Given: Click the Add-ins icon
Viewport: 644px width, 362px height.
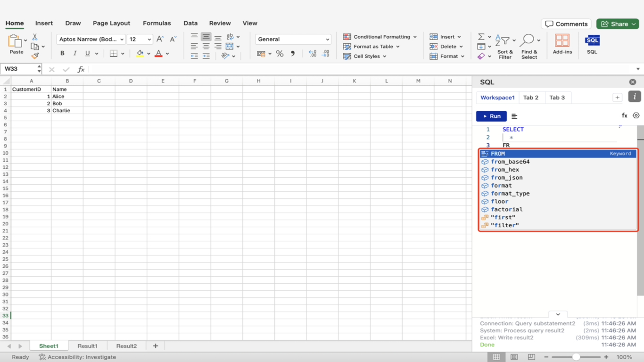Looking at the screenshot, I should click(x=562, y=41).
